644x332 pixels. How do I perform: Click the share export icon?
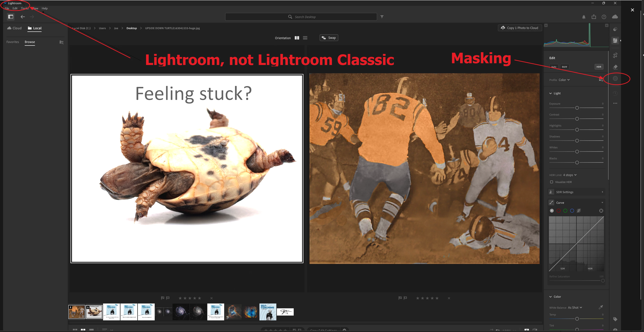point(594,17)
